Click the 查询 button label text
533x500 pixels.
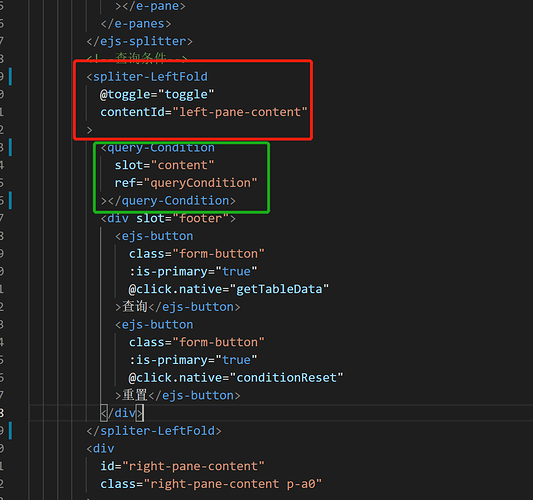(x=135, y=307)
